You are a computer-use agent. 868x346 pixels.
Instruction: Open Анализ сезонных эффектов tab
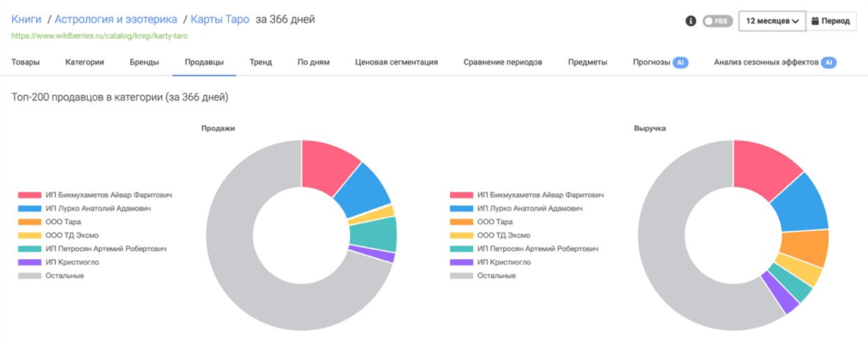[x=775, y=62]
